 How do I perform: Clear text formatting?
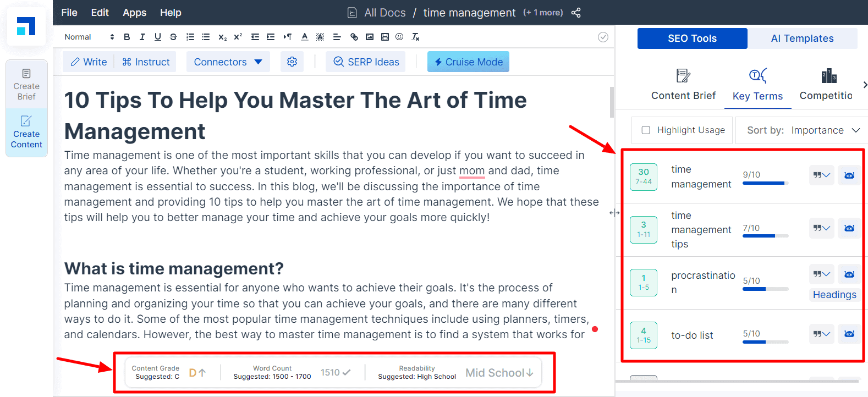(416, 37)
